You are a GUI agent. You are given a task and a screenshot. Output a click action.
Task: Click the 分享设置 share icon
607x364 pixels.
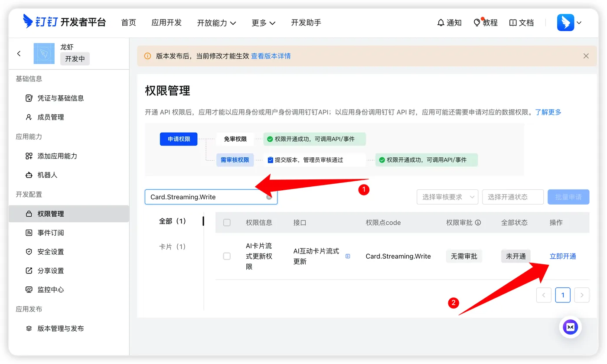tap(29, 271)
